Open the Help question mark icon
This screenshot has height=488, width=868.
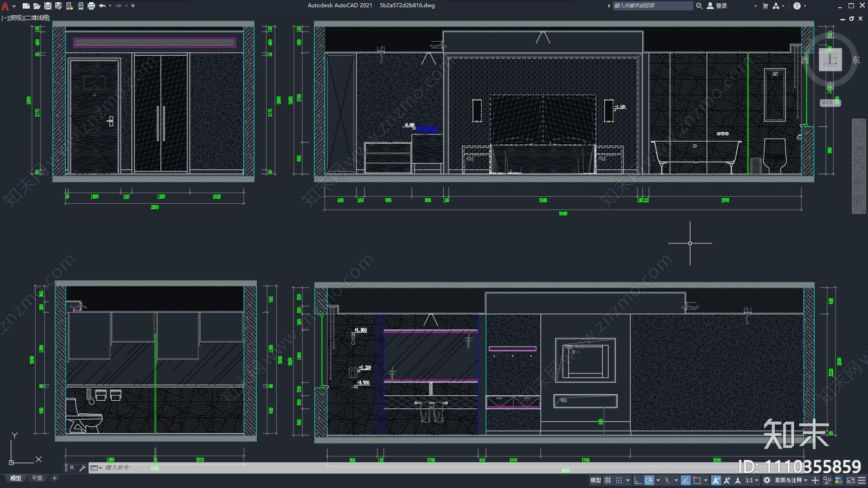pos(797,5)
